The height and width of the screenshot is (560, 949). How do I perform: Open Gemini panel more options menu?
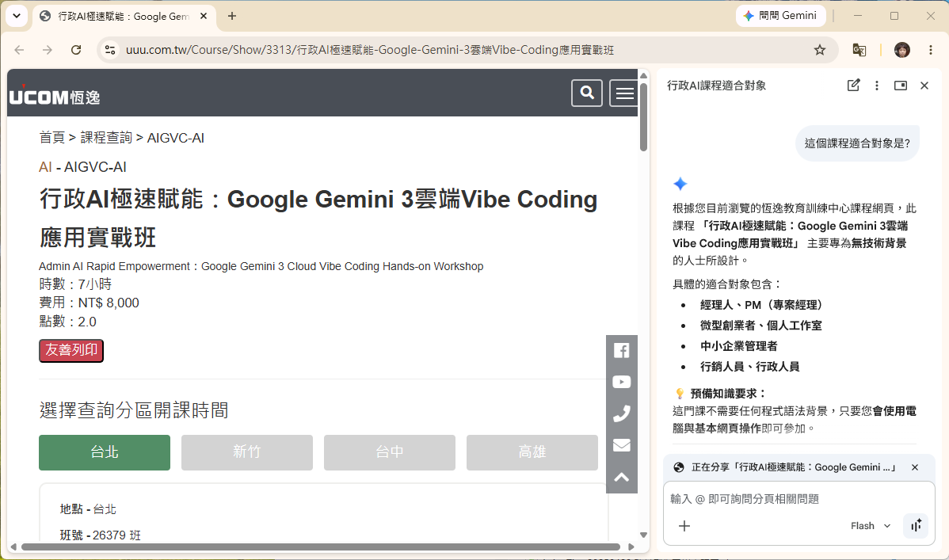(x=876, y=86)
